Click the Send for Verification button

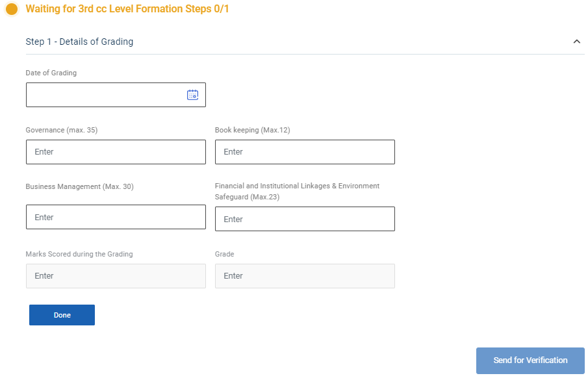(530, 360)
